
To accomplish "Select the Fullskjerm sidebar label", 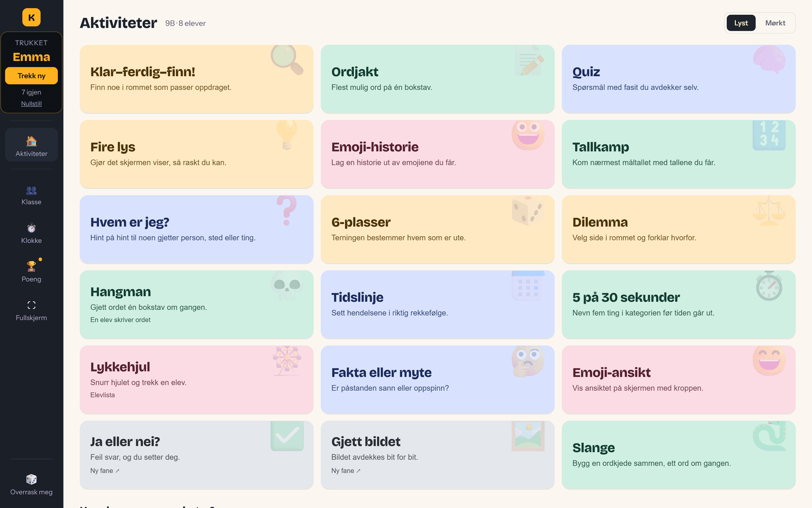I will [x=31, y=317].
